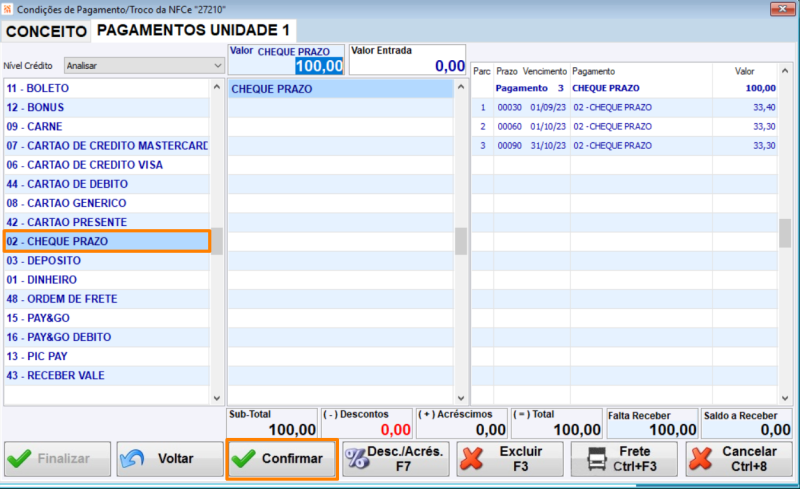Viewport: 800px width, 489px height.
Task: Click the Valor Entrada field
Action: click(407, 59)
